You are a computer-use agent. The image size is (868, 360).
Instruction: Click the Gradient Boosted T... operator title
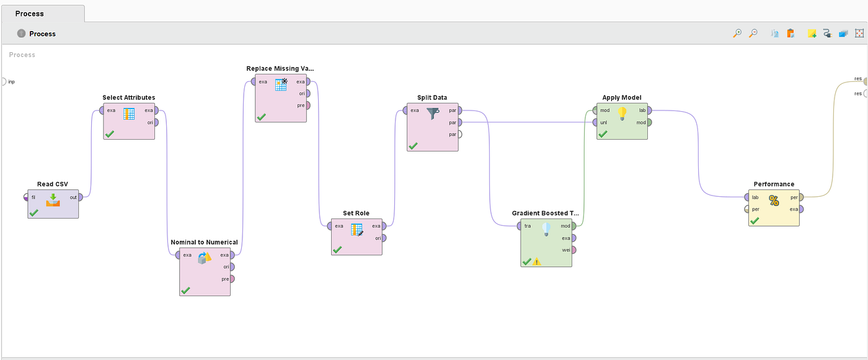546,213
